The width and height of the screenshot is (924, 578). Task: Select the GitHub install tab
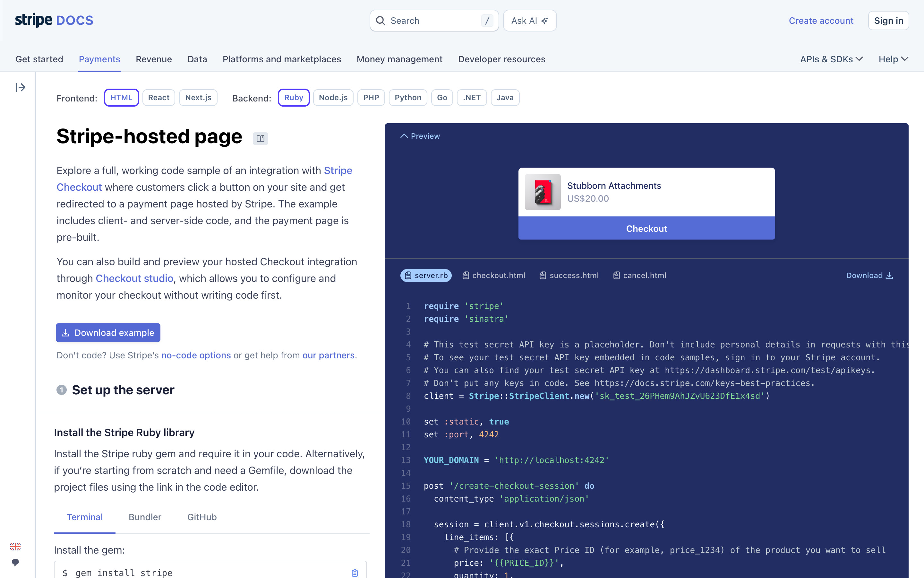(x=202, y=517)
